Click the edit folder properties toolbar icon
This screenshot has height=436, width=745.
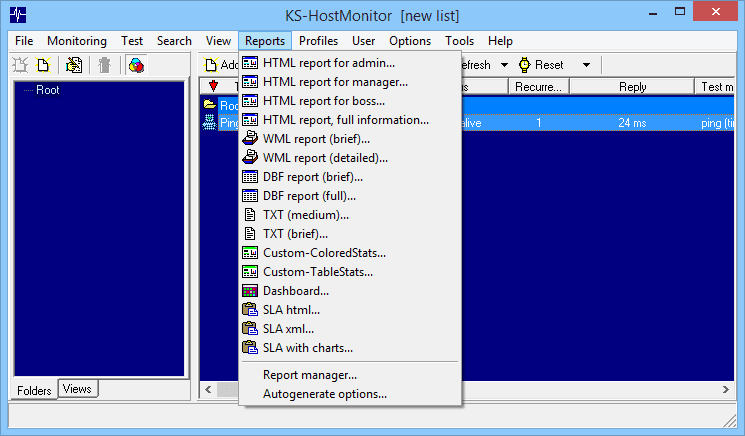pos(74,65)
